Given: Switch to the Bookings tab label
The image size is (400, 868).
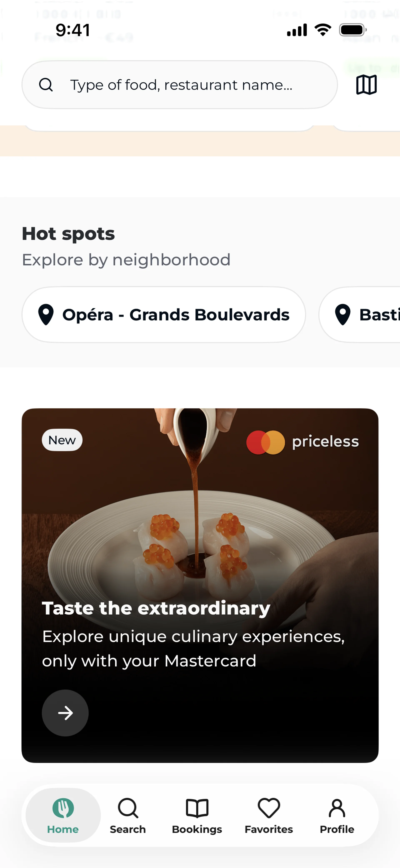Looking at the screenshot, I should click(x=197, y=829).
